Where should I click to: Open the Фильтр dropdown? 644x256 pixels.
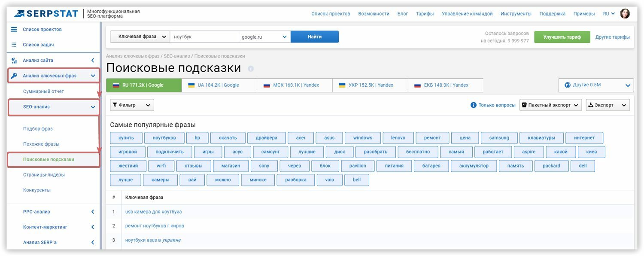(132, 105)
